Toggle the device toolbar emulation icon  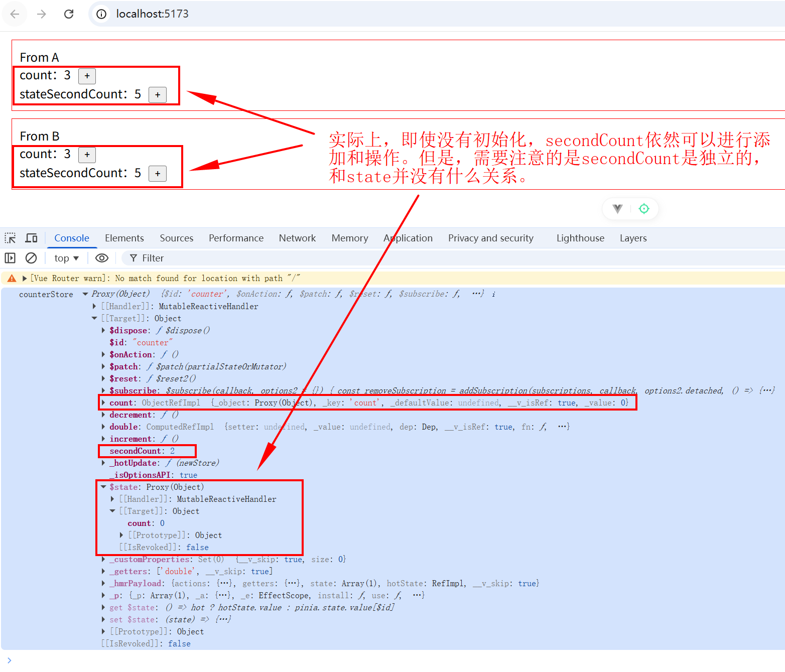point(32,238)
